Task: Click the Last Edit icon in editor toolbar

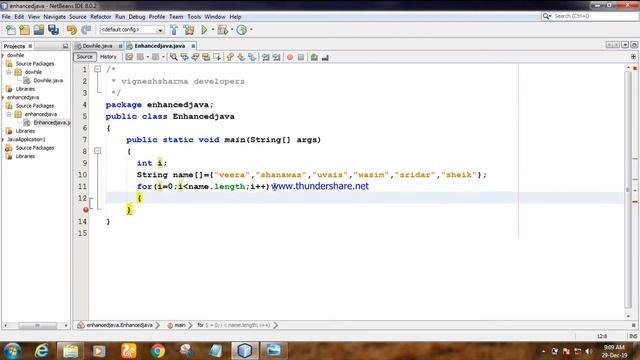Action: pos(129,57)
